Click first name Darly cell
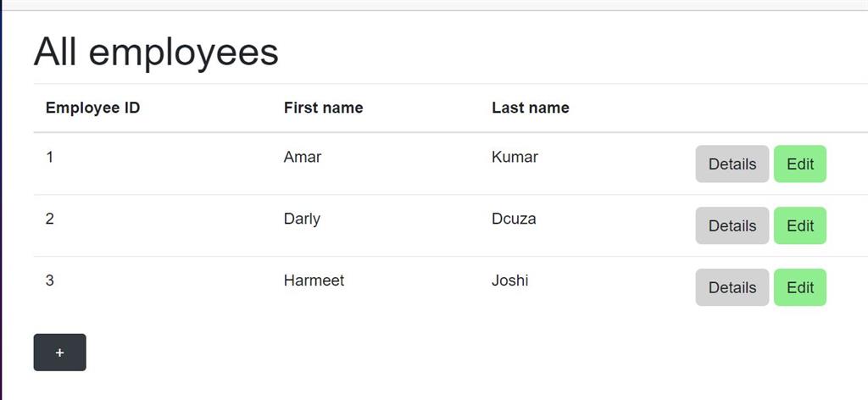 303,219
